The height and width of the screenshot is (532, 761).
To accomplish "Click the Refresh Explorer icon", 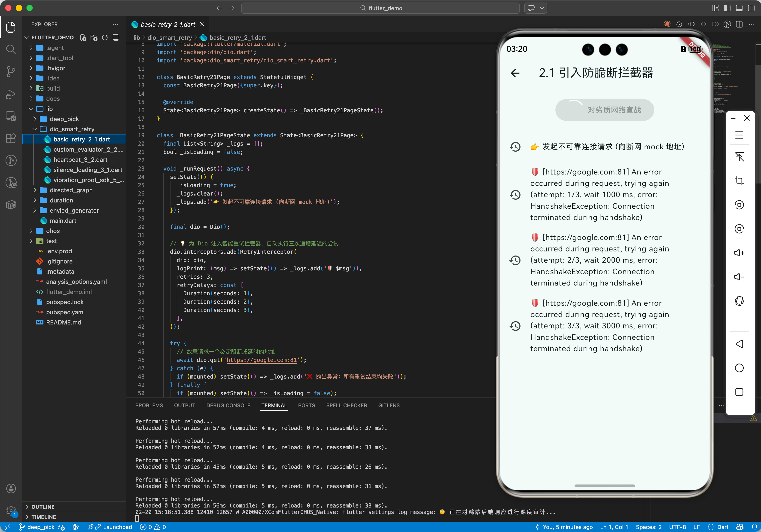I will click(x=105, y=37).
